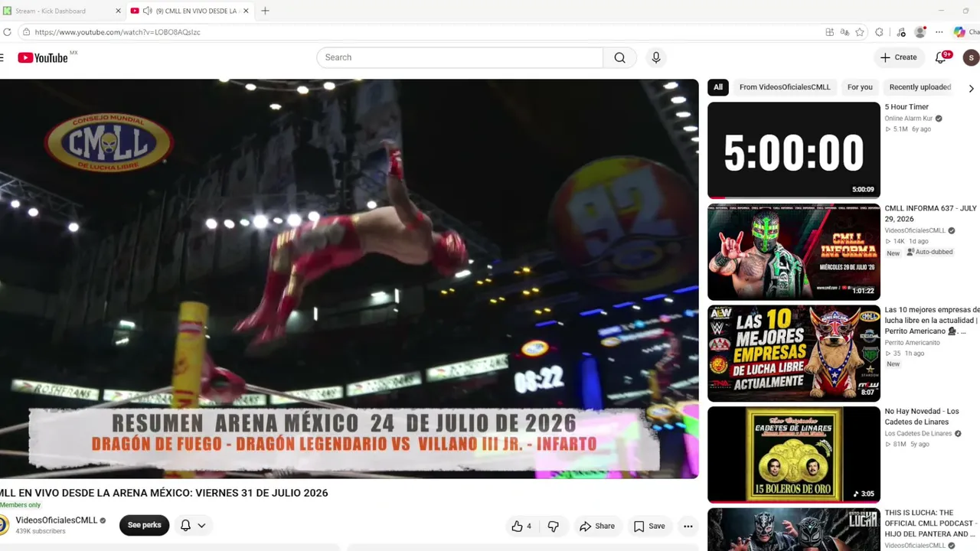Open notification bell dropdown for channel
Image resolution: width=980 pixels, height=551 pixels.
(192, 526)
